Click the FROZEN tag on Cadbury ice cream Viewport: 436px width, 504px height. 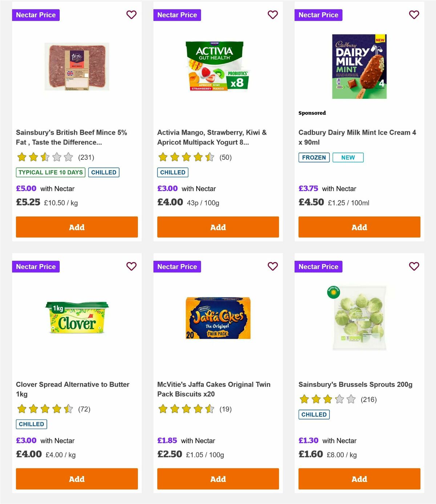[314, 157]
